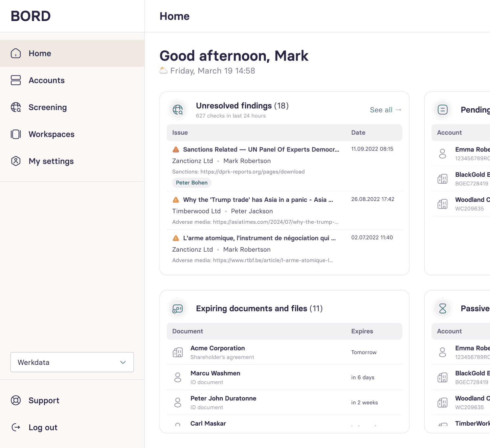Click the My settings user-badge icon
Screen dimensions: 490x448
coord(16,161)
